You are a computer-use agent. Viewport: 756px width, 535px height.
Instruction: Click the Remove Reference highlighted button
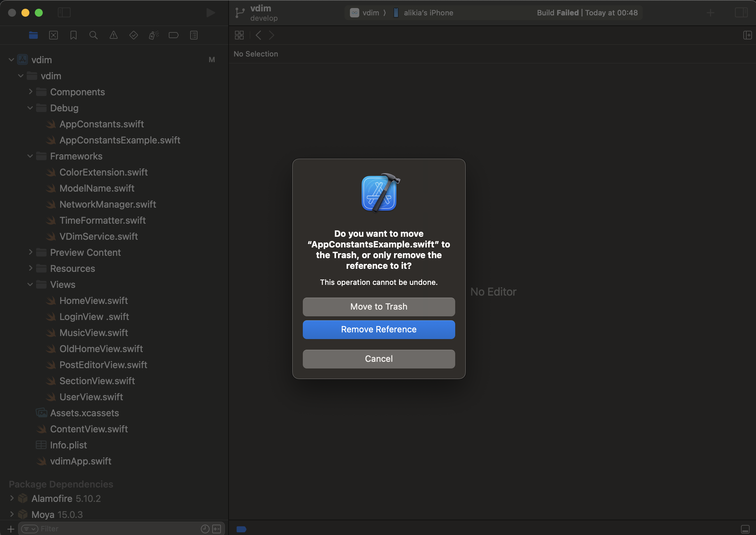click(379, 329)
